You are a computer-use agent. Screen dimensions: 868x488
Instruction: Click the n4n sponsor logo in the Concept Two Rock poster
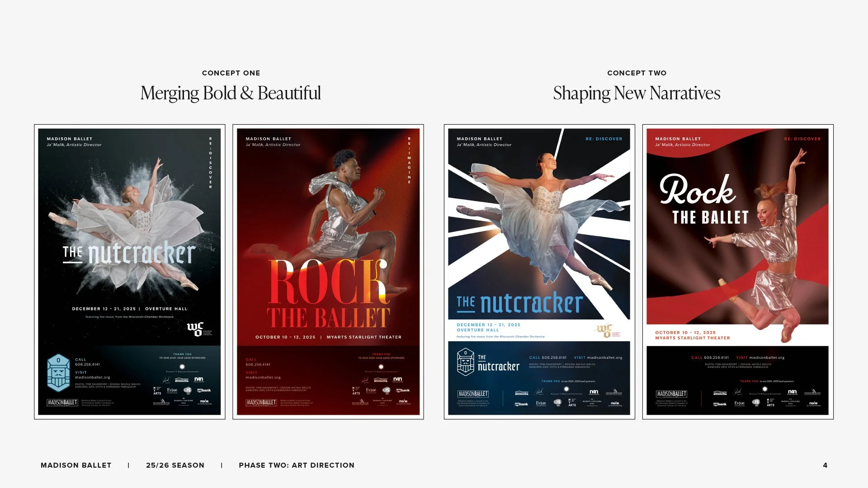(x=792, y=392)
